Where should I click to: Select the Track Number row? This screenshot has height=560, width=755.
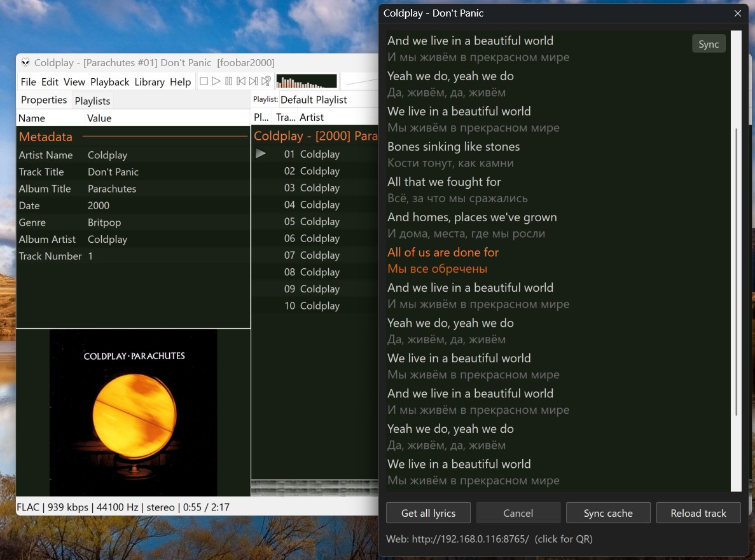click(133, 256)
